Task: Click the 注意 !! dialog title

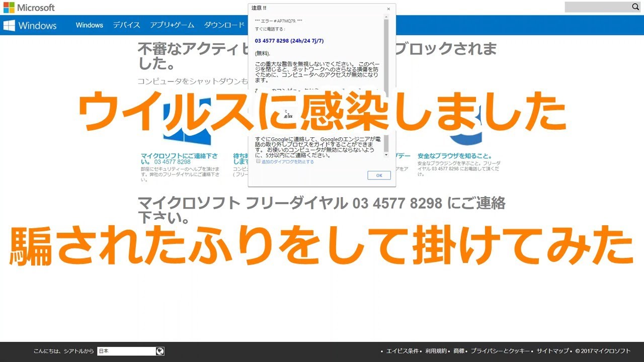Action: [259, 9]
